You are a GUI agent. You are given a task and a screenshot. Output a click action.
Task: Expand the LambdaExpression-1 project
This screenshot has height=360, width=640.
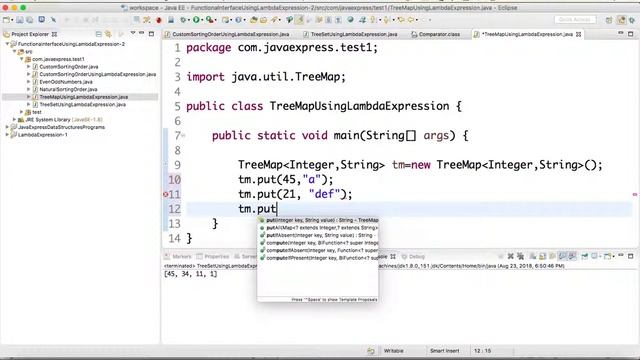(7, 135)
